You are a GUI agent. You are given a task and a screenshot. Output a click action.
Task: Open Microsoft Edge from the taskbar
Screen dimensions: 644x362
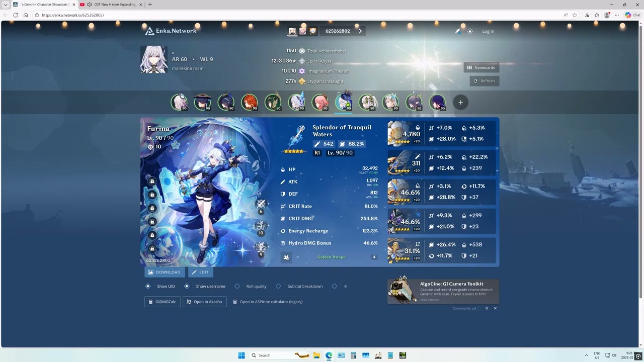pos(329,355)
